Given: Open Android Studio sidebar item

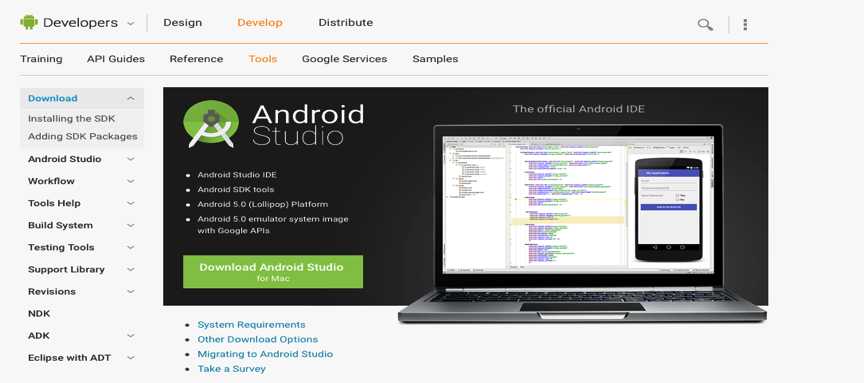Looking at the screenshot, I should pyautogui.click(x=64, y=159).
